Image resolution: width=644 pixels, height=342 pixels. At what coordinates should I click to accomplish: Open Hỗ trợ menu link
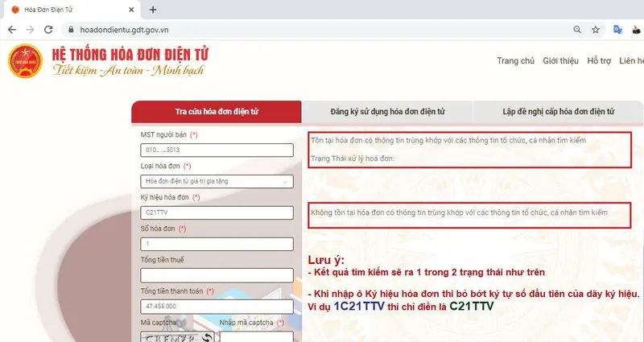point(599,61)
